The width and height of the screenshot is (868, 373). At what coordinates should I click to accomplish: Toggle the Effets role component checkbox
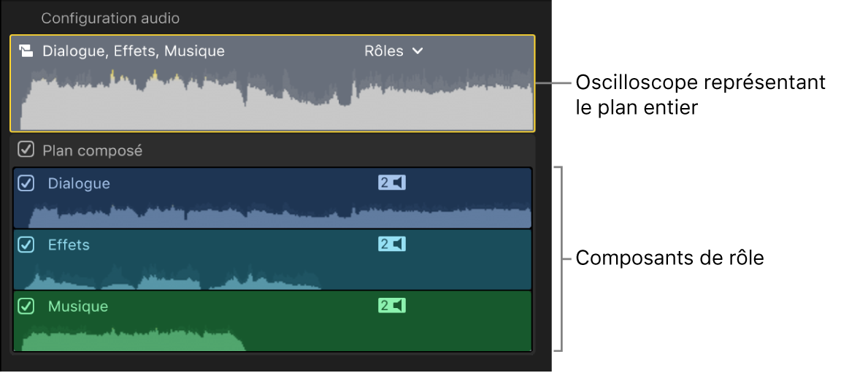(x=26, y=245)
